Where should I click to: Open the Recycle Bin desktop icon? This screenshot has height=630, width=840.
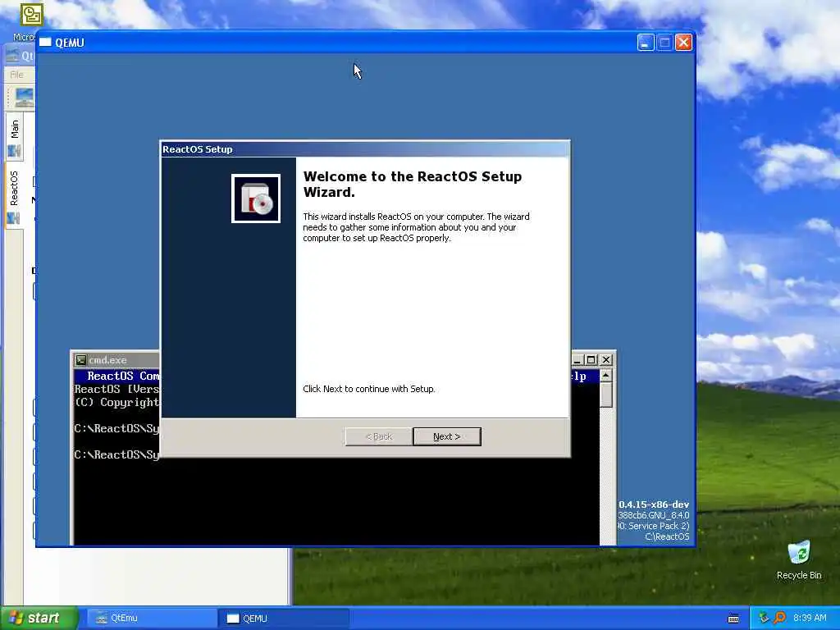pyautogui.click(x=799, y=559)
